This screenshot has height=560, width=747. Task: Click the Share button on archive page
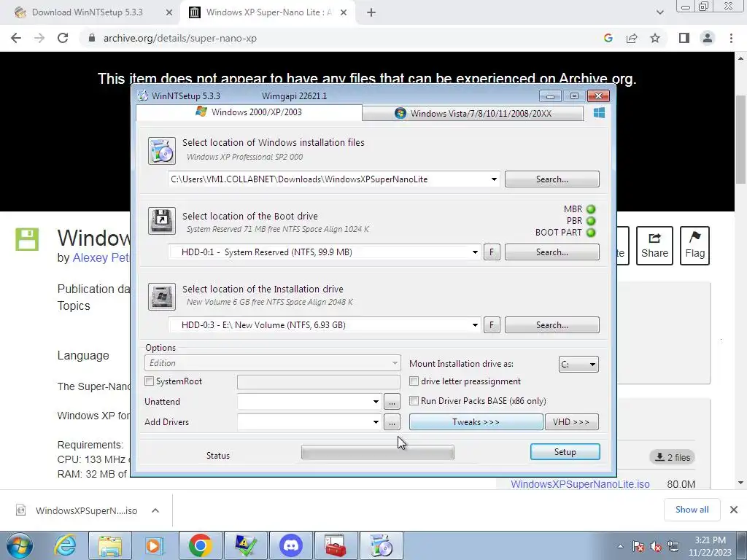[x=654, y=246]
